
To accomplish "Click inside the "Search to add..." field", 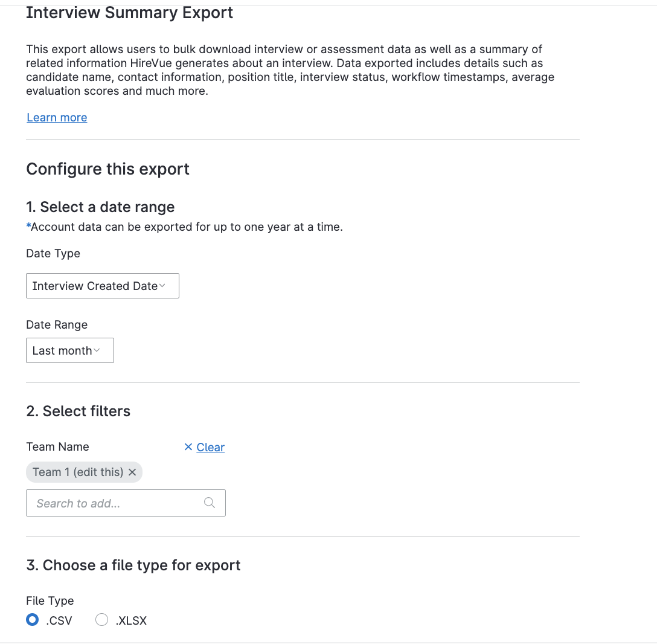I will [109, 503].
